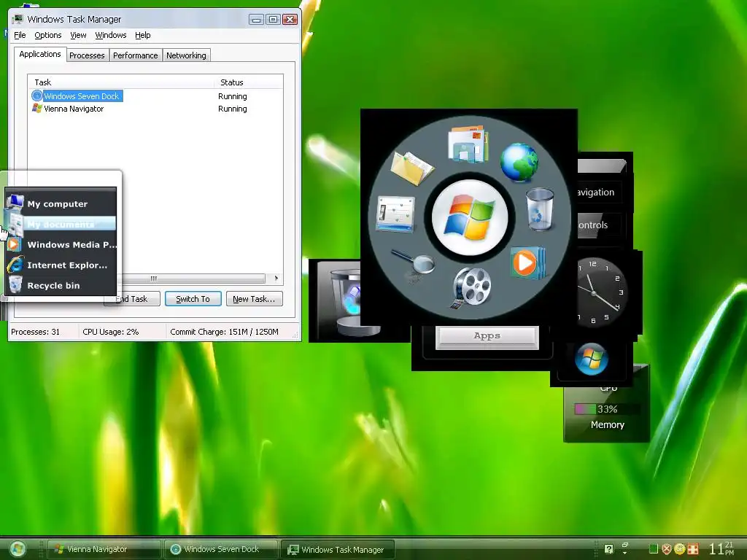Click the analog clock widget
The height and width of the screenshot is (560, 747).
[x=599, y=292]
